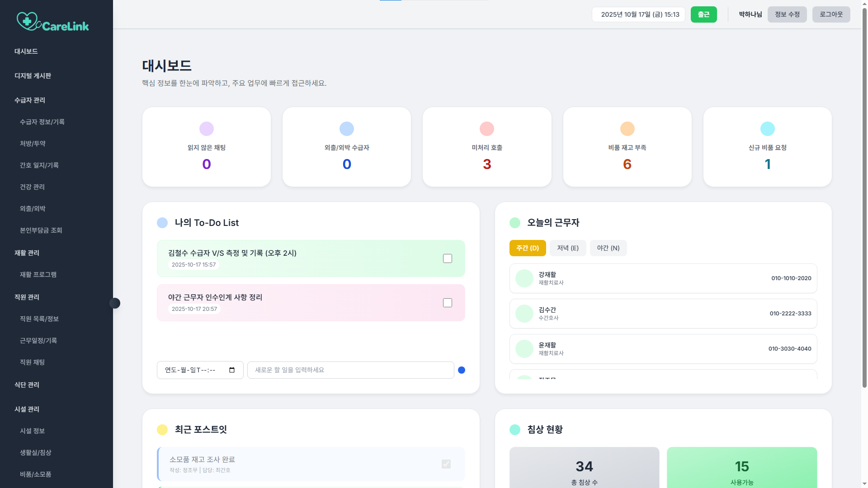
Task: Click yellow dot by 최근 포스트잇 heading
Action: [162, 430]
